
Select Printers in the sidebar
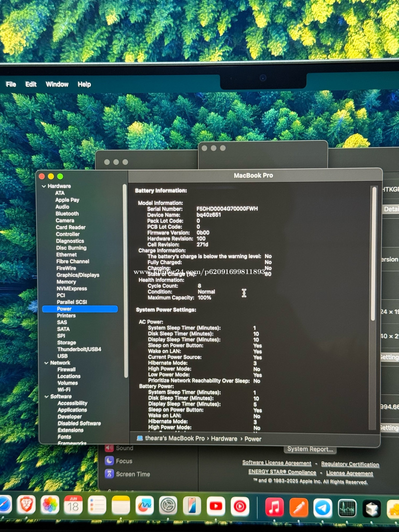(x=66, y=315)
